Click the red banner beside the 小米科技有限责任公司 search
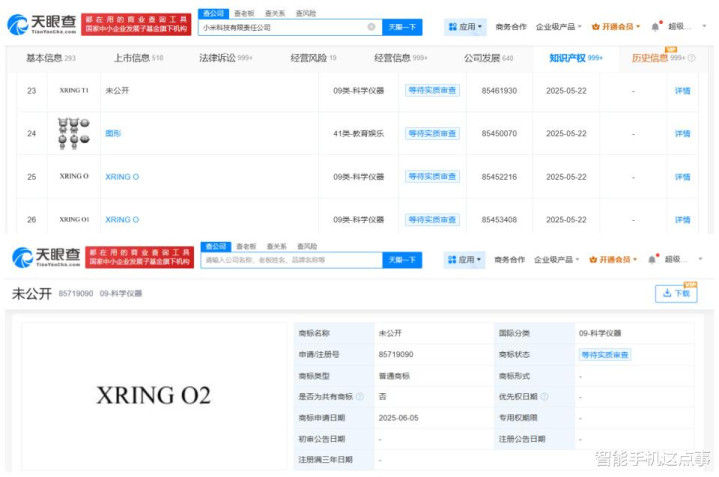 [x=136, y=24]
